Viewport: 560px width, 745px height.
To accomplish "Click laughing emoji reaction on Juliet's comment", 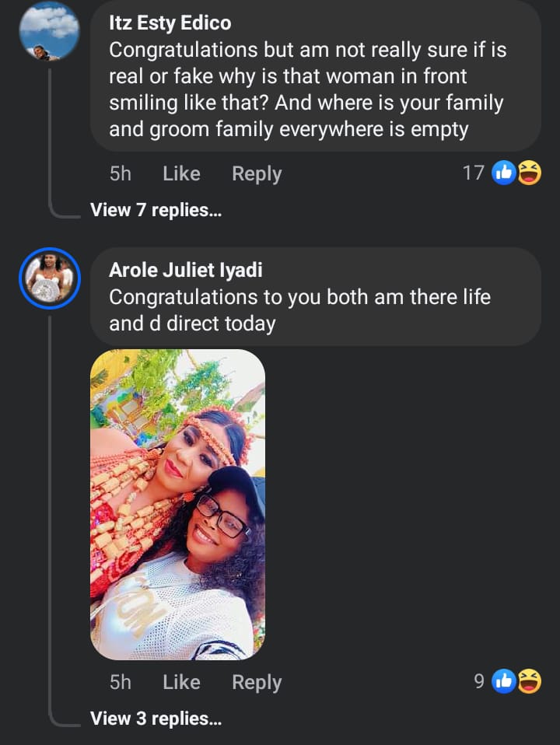I will click(x=529, y=681).
